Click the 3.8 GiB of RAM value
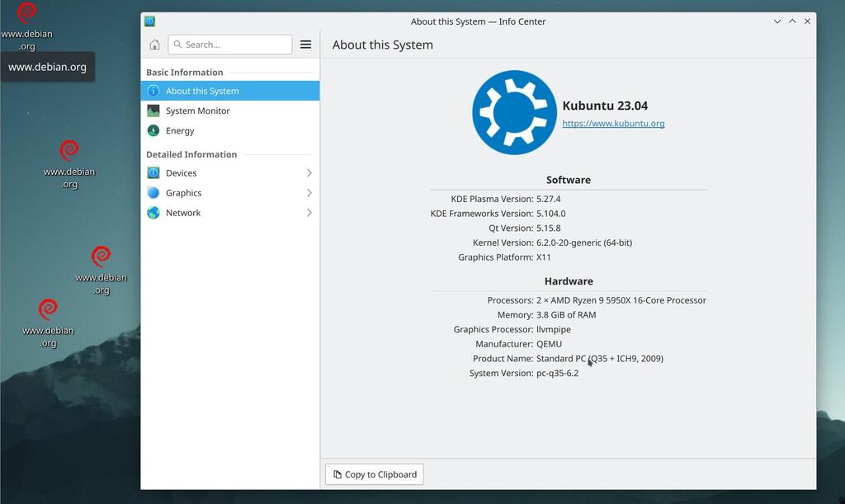The image size is (845, 504). pyautogui.click(x=566, y=315)
